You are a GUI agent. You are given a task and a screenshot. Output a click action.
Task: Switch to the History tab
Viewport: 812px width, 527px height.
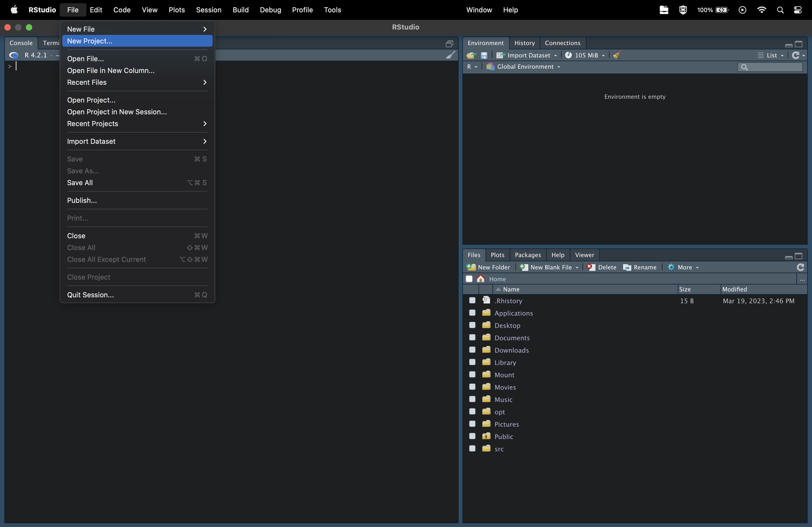524,43
